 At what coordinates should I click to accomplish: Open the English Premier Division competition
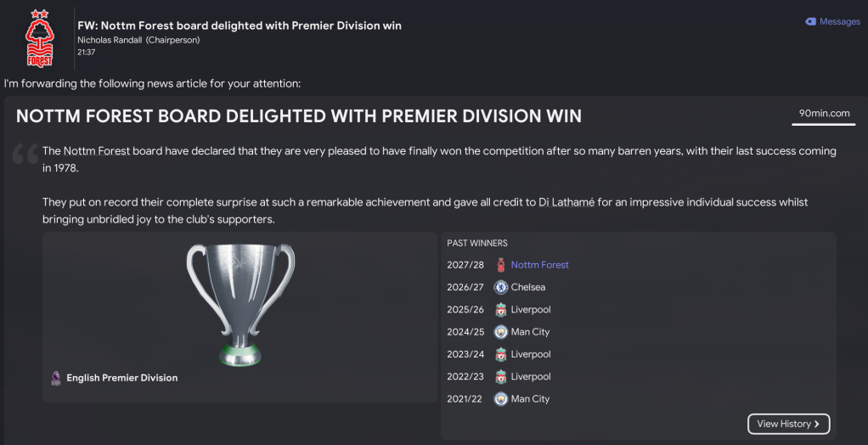click(122, 378)
